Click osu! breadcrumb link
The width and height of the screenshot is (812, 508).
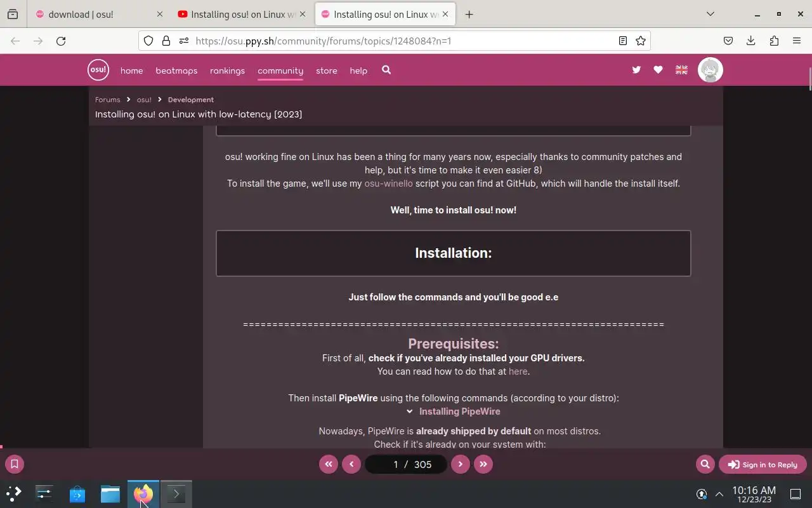click(x=144, y=100)
